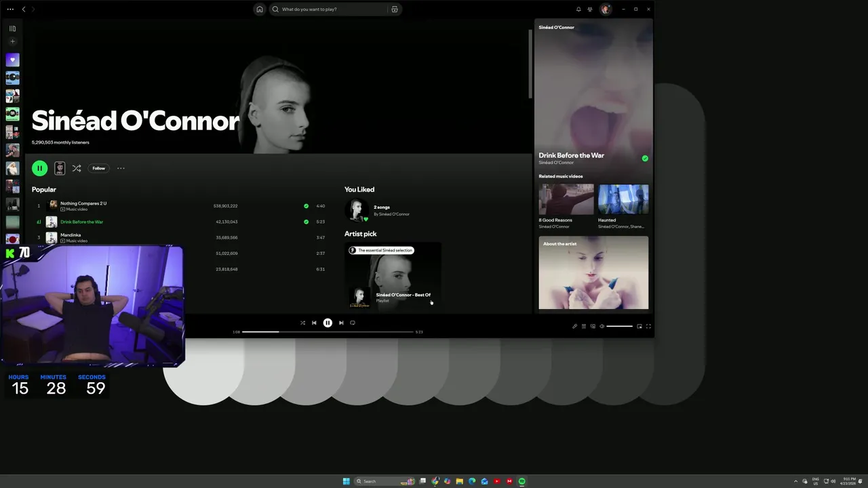Click the main page vertical scrollbar
868x488 pixels.
tap(530, 64)
